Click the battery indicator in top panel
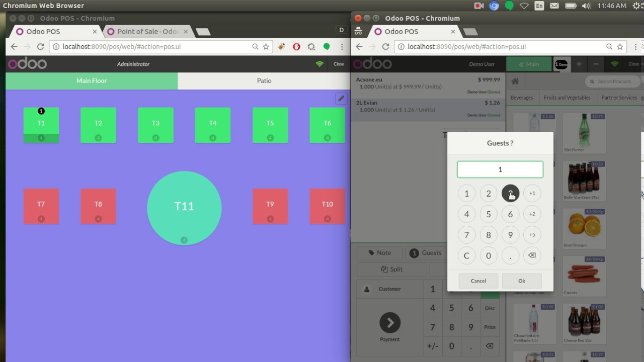644x362 pixels. point(570,6)
